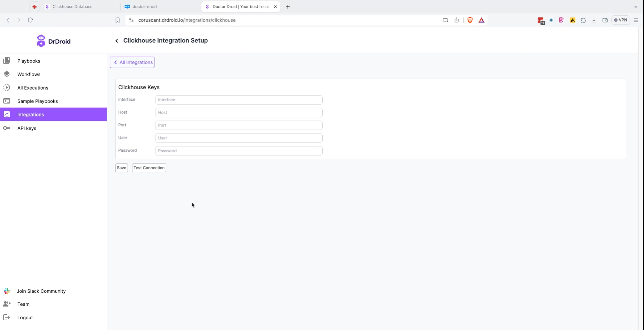This screenshot has width=644, height=330.
Task: Close the Doctor Droid tab
Action: coord(275,7)
